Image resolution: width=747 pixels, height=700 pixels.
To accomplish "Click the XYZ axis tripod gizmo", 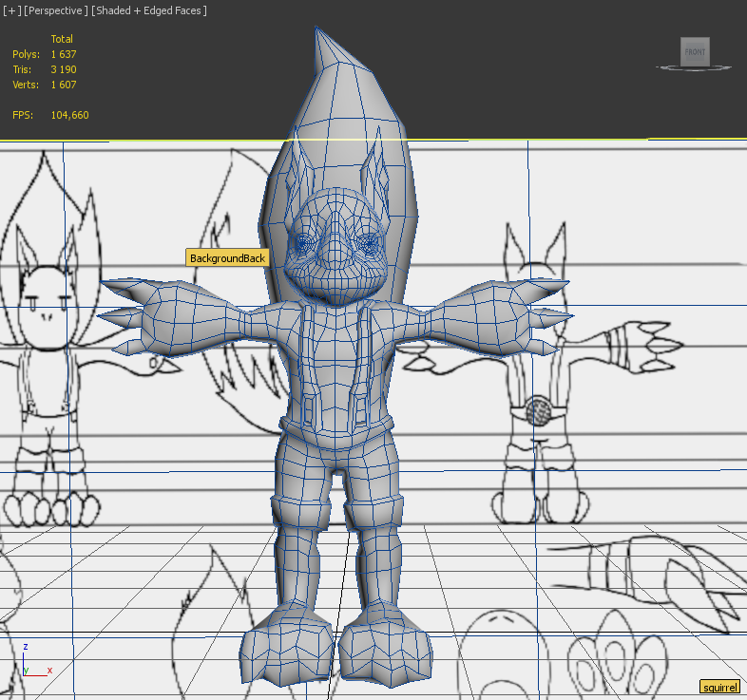I will (36, 661).
